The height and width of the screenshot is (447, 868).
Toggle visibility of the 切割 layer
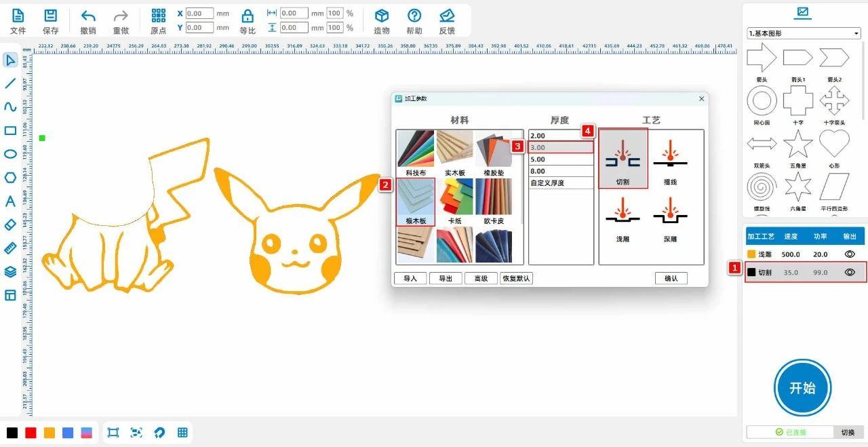pyautogui.click(x=849, y=272)
